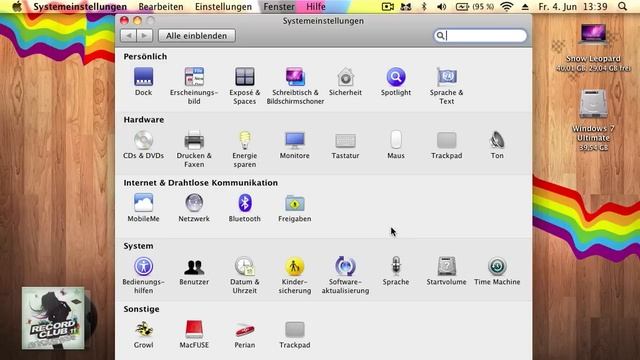Open Energie sparen settings
Viewport: 640px width, 360px height.
(244, 149)
